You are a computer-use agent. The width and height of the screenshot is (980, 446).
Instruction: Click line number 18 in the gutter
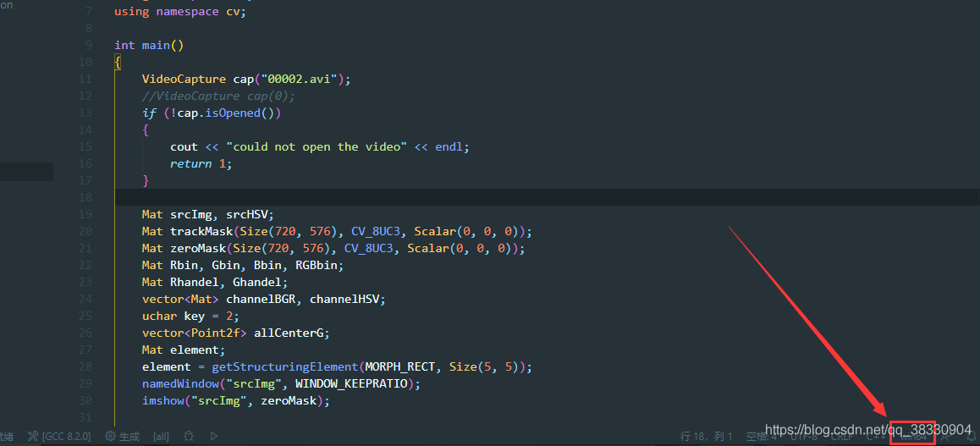(85, 196)
